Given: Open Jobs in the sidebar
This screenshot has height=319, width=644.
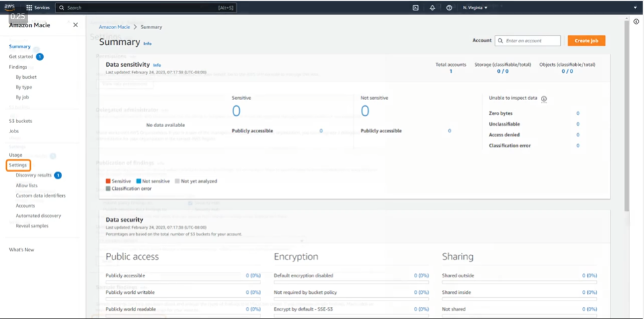Looking at the screenshot, I should click(x=14, y=131).
